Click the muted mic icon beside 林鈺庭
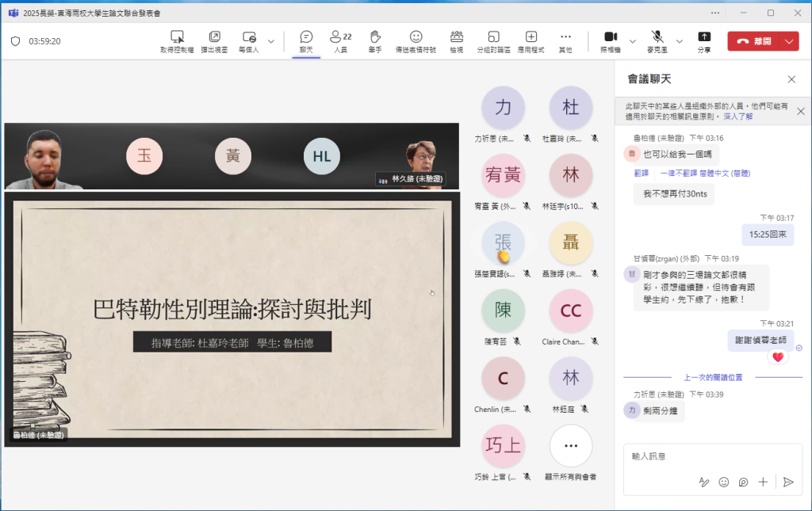The height and width of the screenshot is (511, 812). click(x=584, y=409)
